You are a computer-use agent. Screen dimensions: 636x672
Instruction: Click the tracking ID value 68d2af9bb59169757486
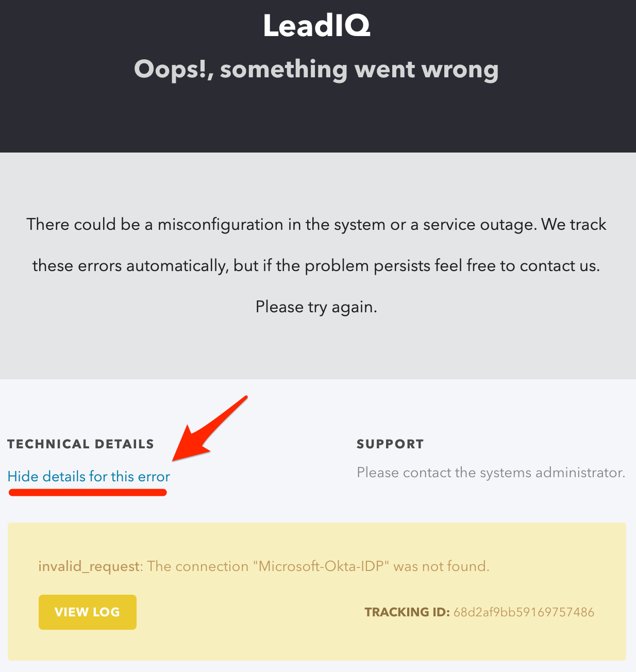(524, 612)
